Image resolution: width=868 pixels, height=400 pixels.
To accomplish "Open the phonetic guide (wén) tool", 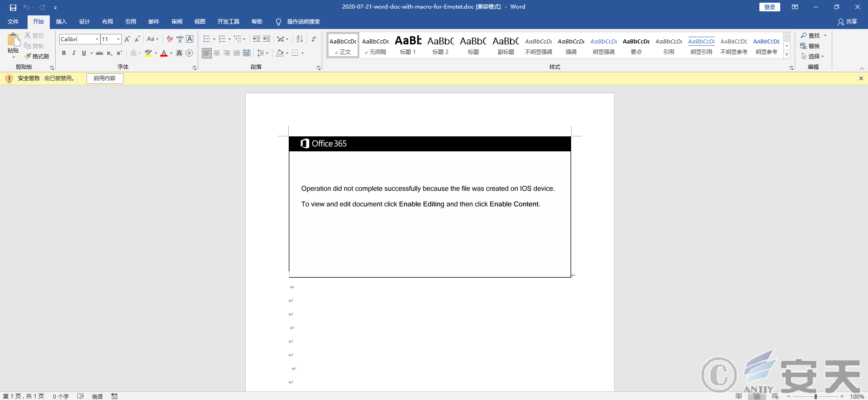I will 180,39.
